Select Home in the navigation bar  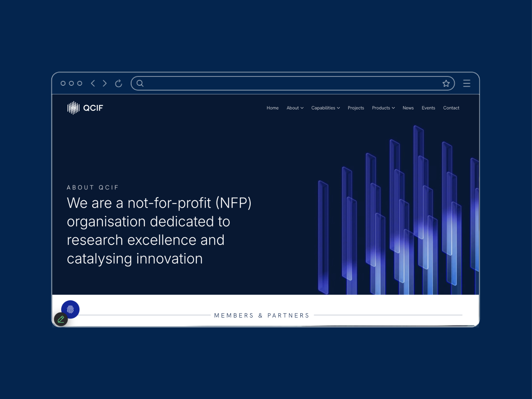point(273,108)
